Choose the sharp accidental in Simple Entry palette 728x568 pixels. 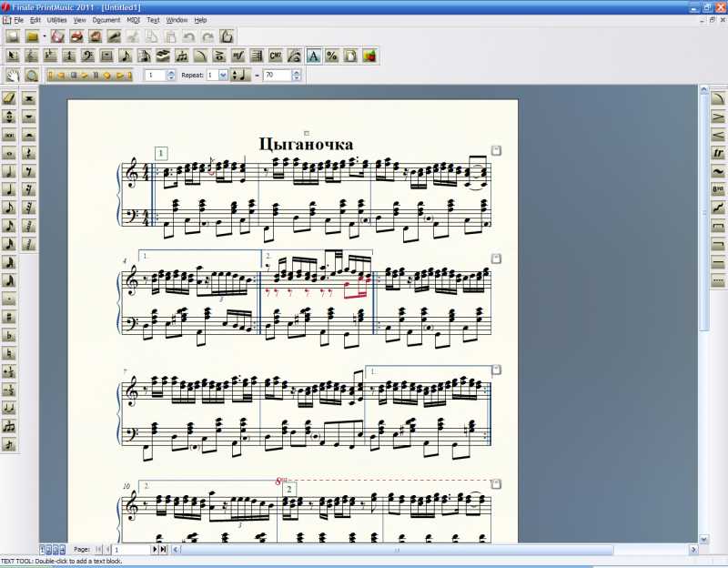(x=9, y=317)
